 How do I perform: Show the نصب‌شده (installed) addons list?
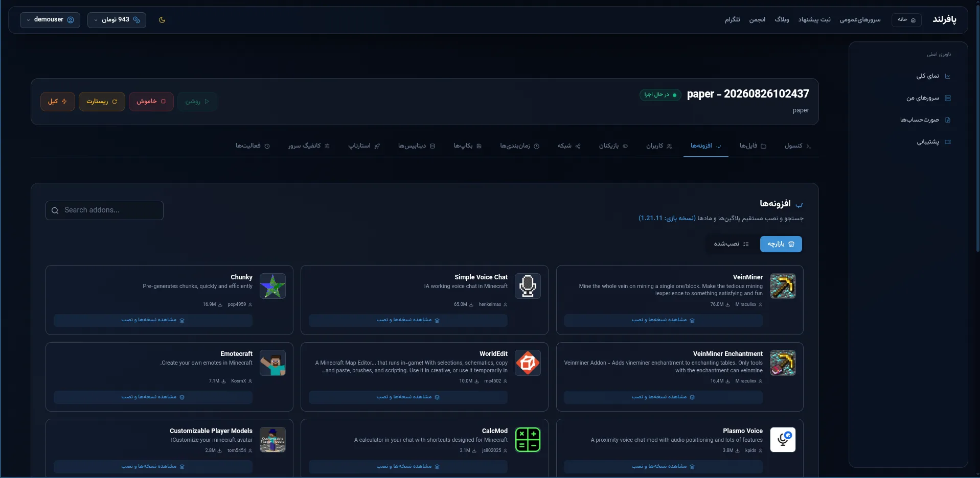tap(732, 244)
